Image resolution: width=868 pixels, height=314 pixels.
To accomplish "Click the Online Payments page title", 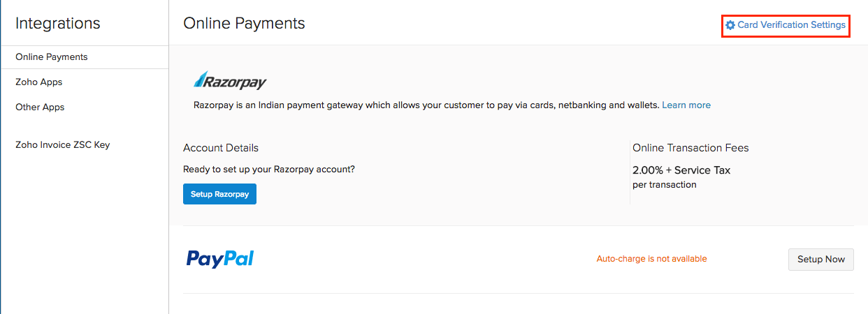I will [244, 24].
